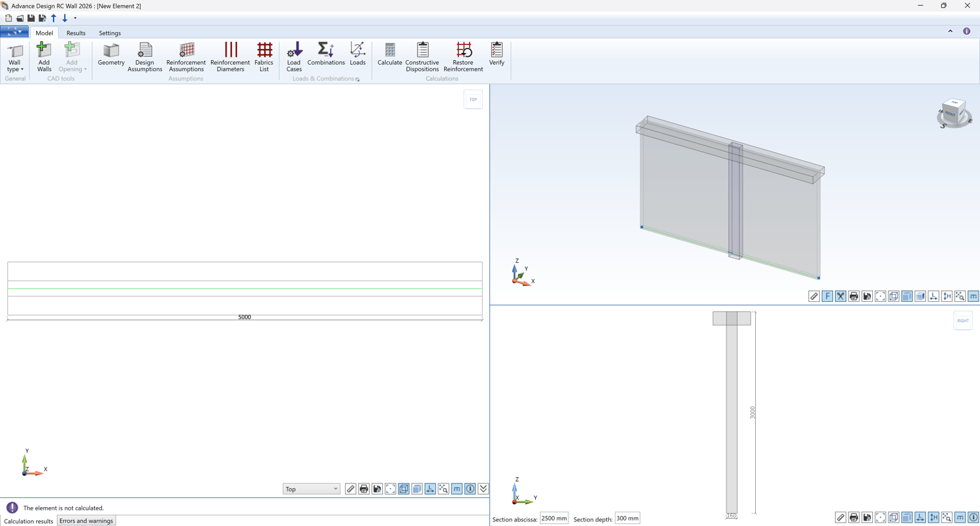Print the 3D view
The image size is (980, 526).
[854, 296]
